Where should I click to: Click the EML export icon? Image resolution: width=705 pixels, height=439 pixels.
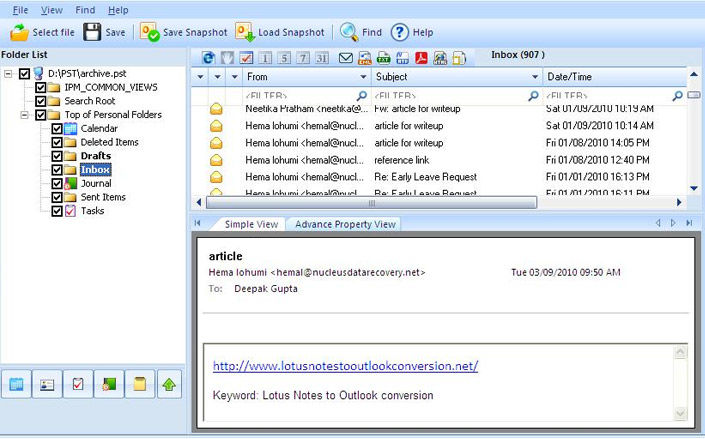(x=365, y=58)
